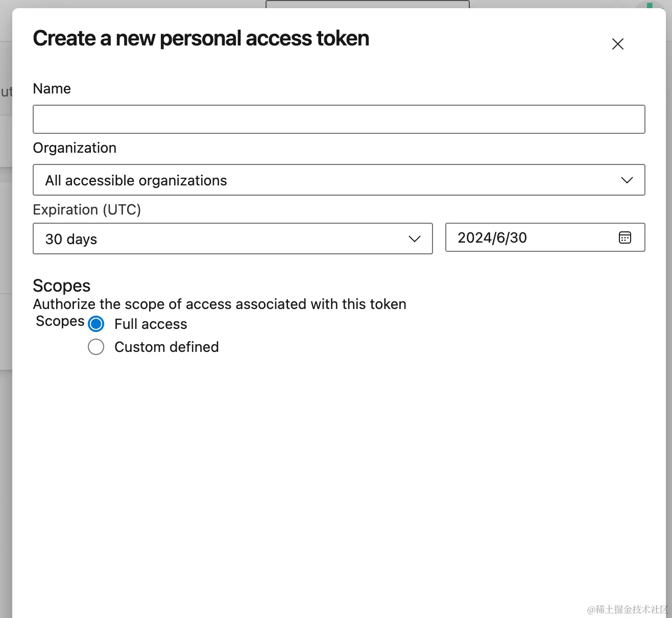Click the "Create a new personal access token" title
Image resolution: width=672 pixels, height=618 pixels.
click(201, 39)
